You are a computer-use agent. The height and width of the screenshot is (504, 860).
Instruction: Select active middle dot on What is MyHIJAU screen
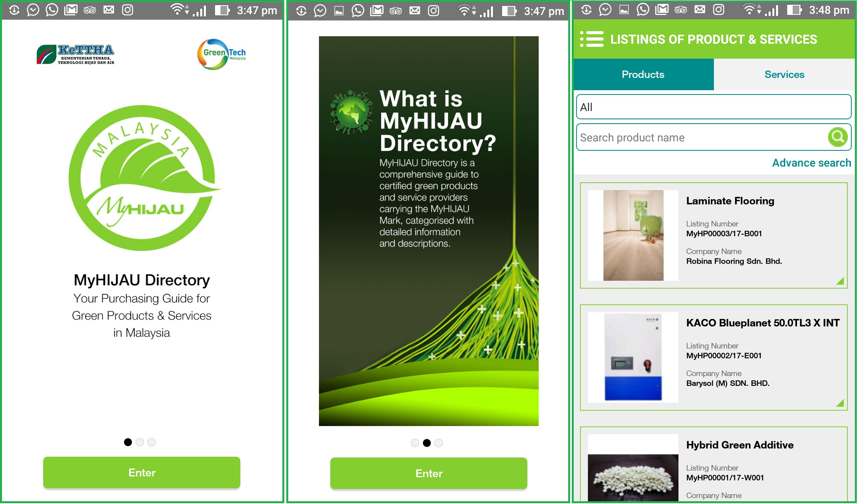[x=427, y=443]
